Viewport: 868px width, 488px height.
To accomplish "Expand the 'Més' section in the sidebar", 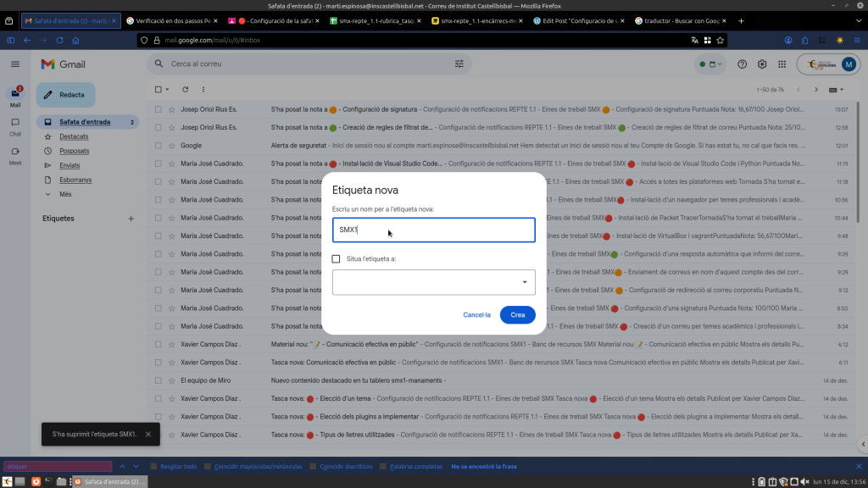I will [x=65, y=194].
